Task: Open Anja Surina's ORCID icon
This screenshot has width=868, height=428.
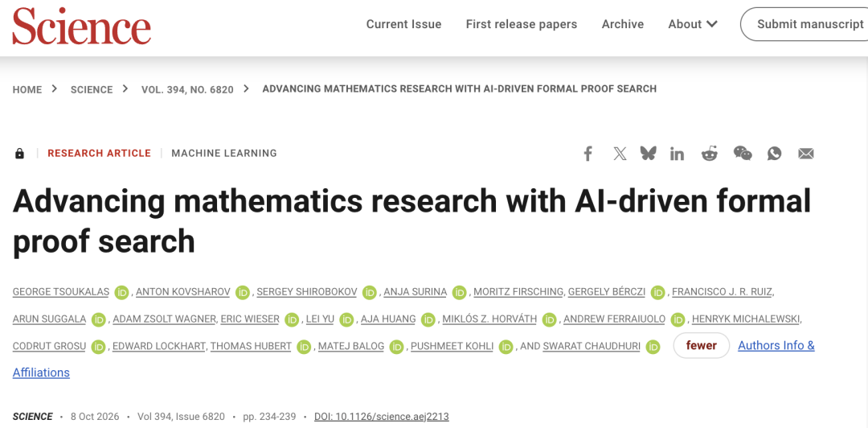Action: click(459, 292)
